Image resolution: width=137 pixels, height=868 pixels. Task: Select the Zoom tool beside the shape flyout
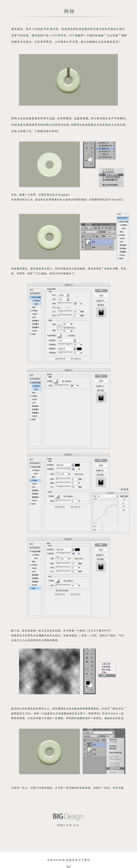(92, 152)
